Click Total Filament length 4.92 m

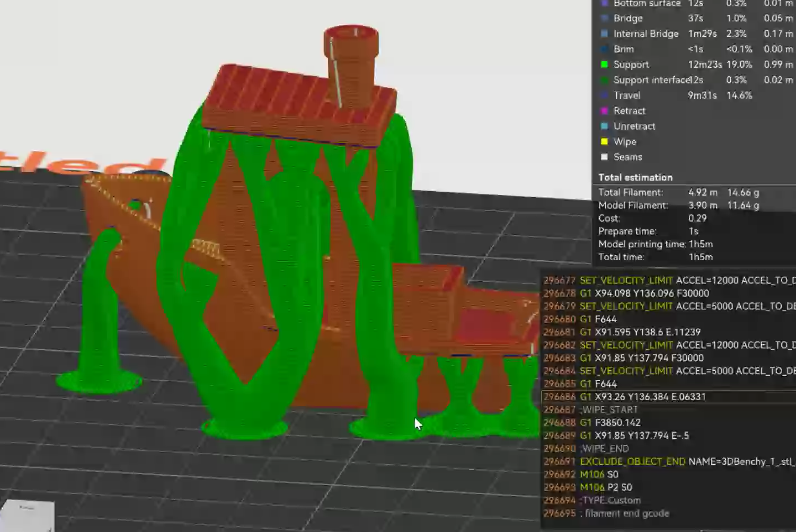pos(703,192)
